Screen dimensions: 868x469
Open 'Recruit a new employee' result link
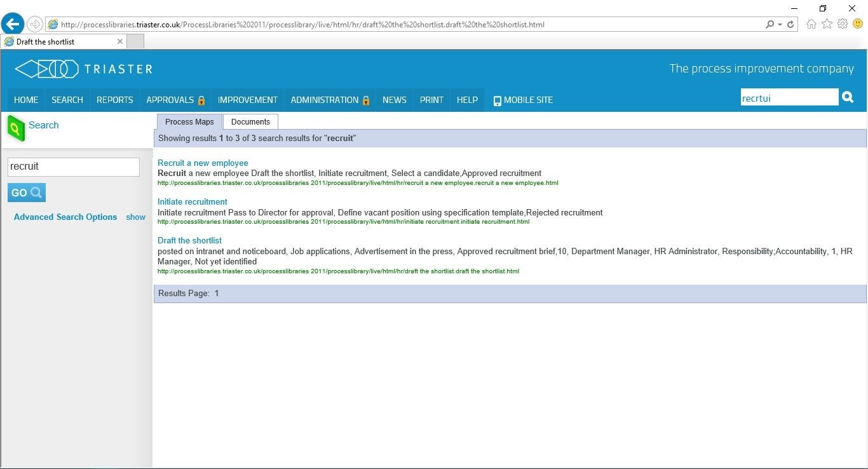[x=203, y=163]
